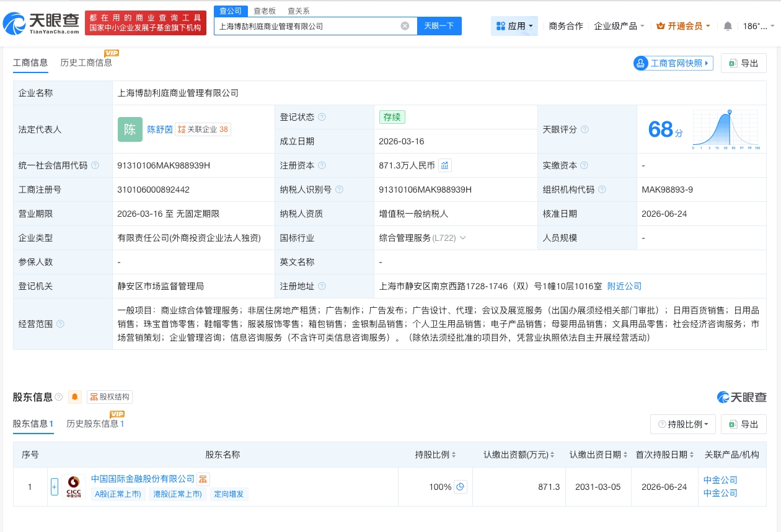Open help icon next to 统一社会信用代码
The image size is (781, 532).
pos(95,165)
